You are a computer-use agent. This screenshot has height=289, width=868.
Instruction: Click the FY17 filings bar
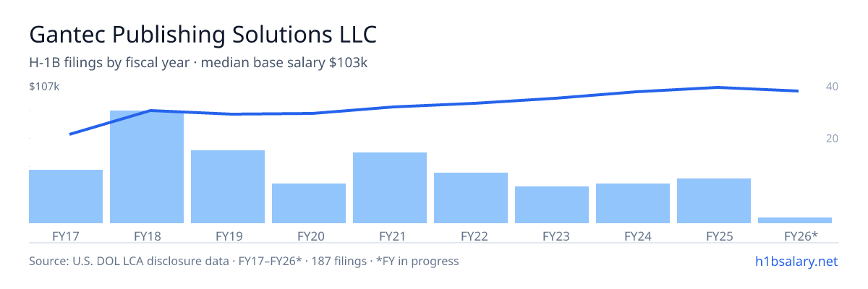pos(66,197)
